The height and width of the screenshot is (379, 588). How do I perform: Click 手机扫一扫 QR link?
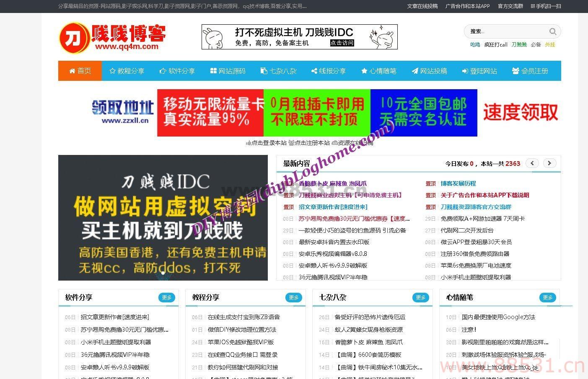[x=546, y=6]
